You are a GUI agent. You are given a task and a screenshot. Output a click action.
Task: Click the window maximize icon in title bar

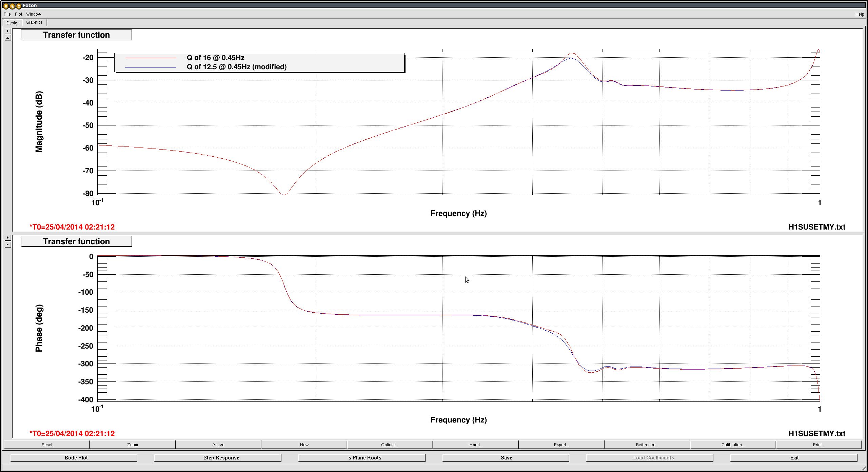point(19,6)
